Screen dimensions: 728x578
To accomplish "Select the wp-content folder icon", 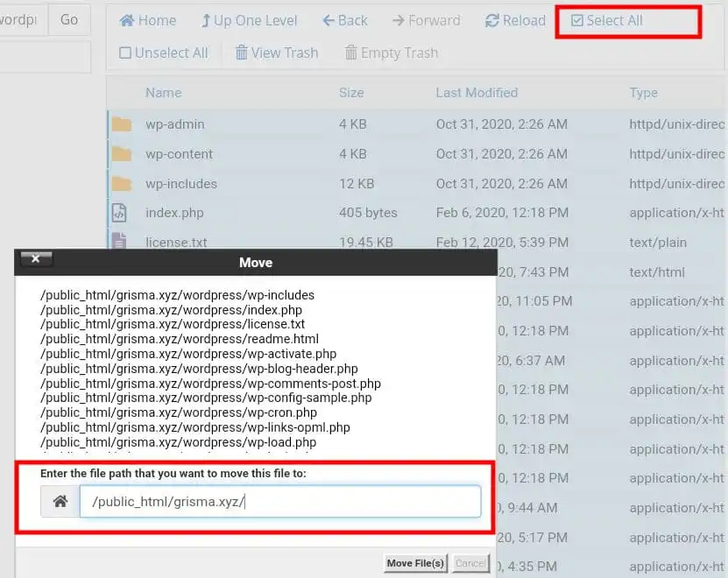I will coord(122,153).
